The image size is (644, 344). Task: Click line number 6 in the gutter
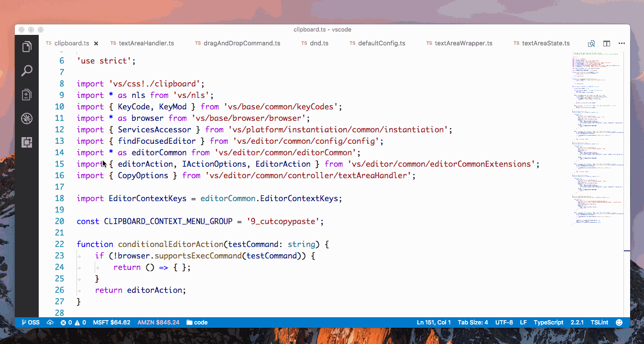coord(62,61)
